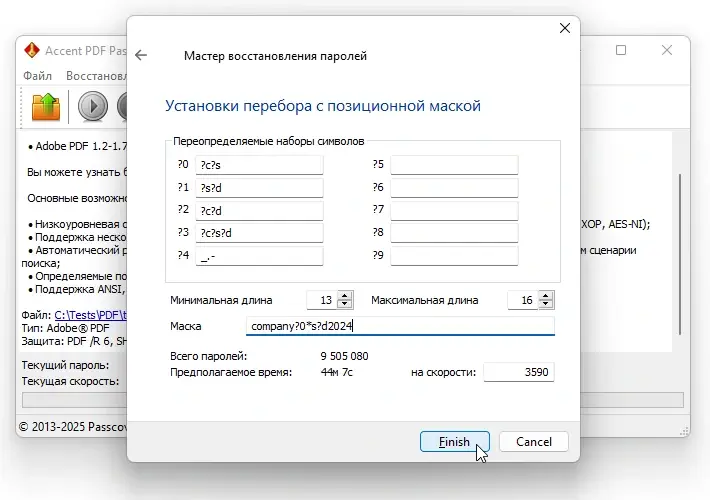Click the empty ?5 charset field

454,165
